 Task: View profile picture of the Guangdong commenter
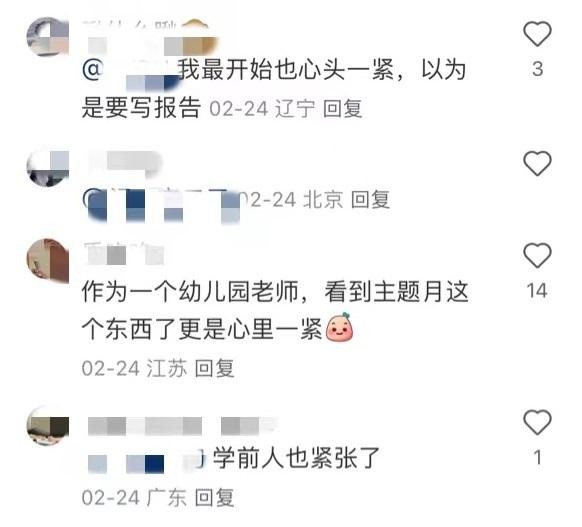[x=48, y=425]
